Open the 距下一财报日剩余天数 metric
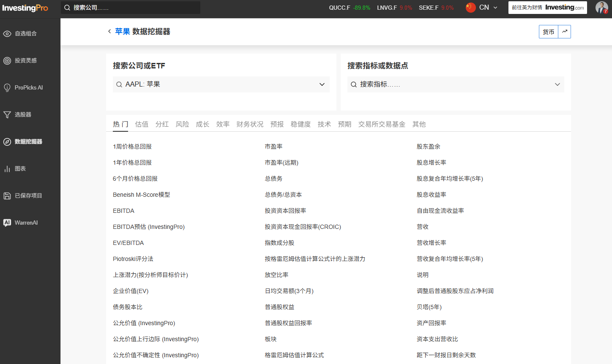 point(446,355)
